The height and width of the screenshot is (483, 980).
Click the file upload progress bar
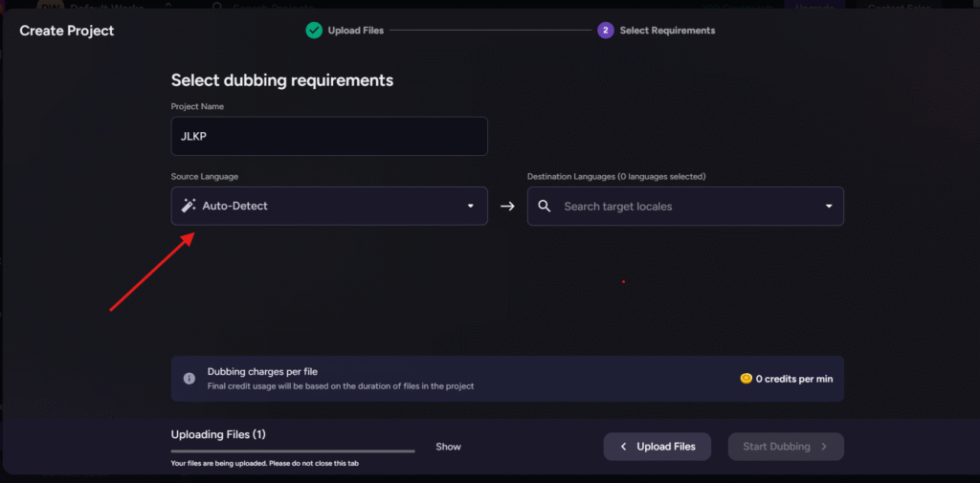point(293,451)
